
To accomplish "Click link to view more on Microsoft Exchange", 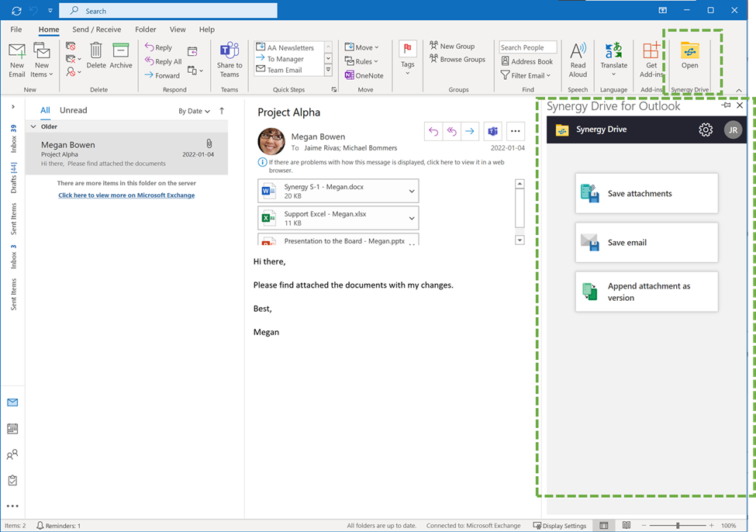I will [126, 195].
